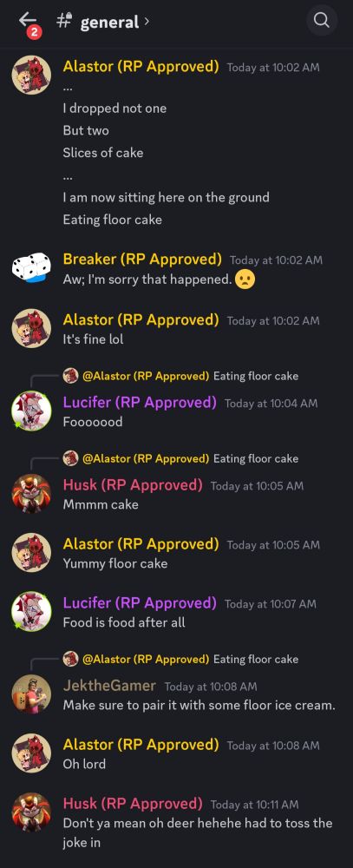Open Lucifer's avatar beside the Fooooood message
This screenshot has height=868, width=353.
(x=31, y=411)
